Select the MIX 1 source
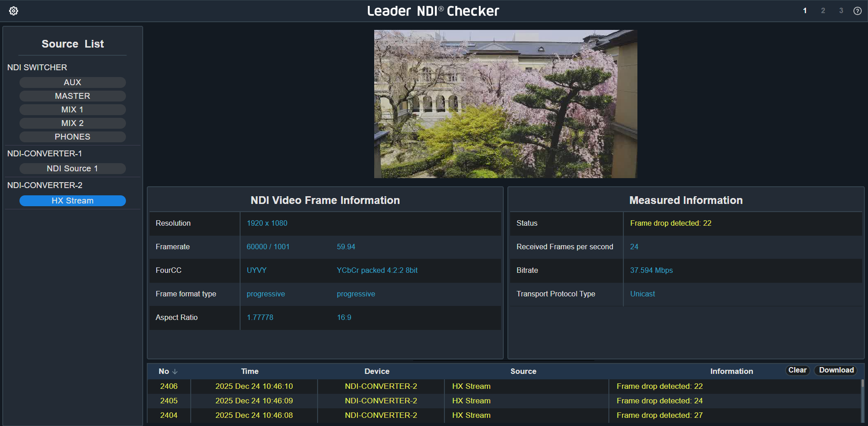This screenshot has height=426, width=868. coord(72,110)
